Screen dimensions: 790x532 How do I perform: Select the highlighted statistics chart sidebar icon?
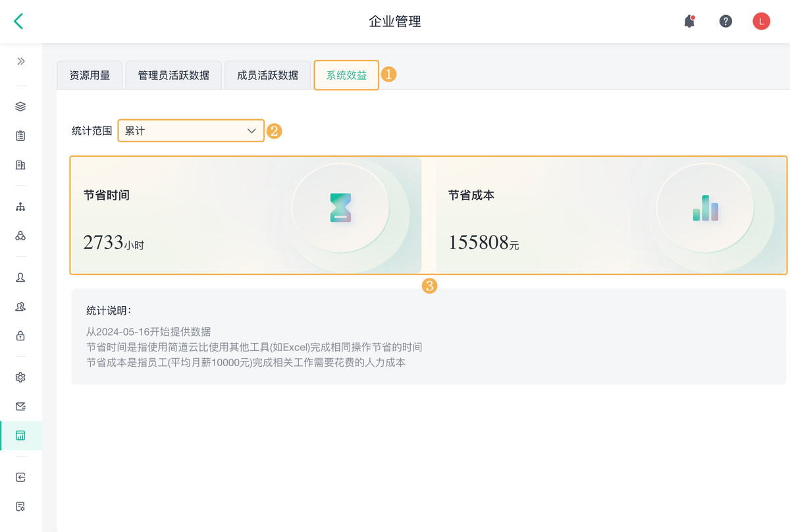(20, 435)
